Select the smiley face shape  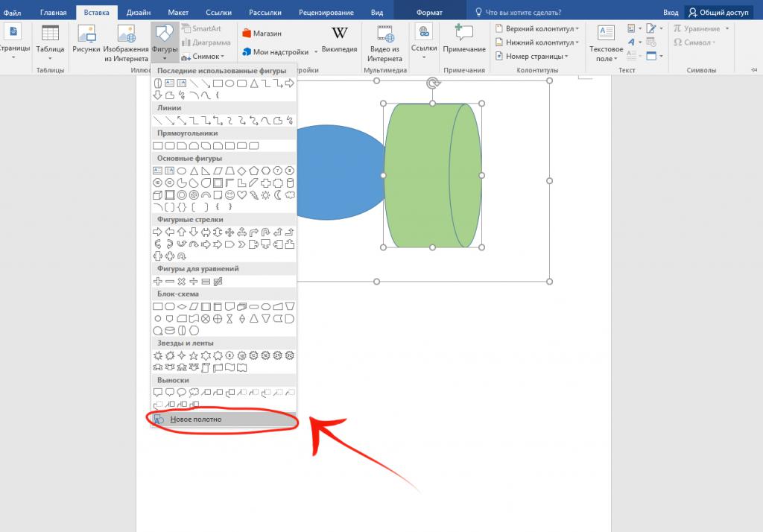pyautogui.click(x=229, y=195)
